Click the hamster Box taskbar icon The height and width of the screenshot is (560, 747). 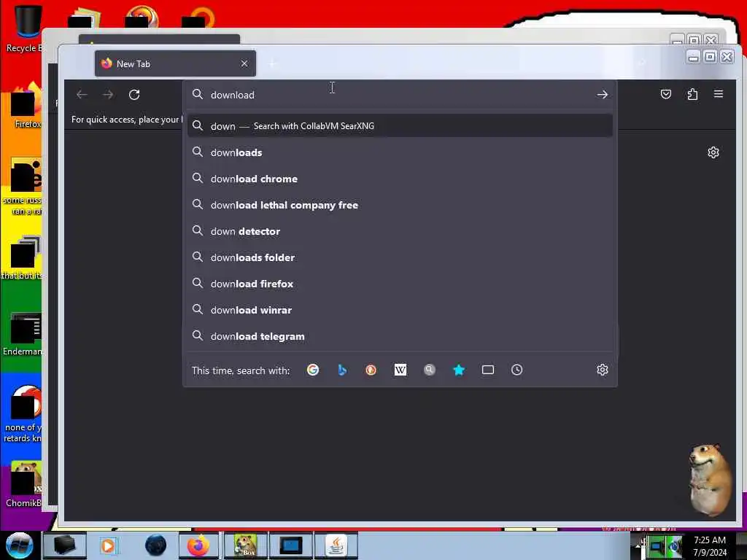click(245, 545)
